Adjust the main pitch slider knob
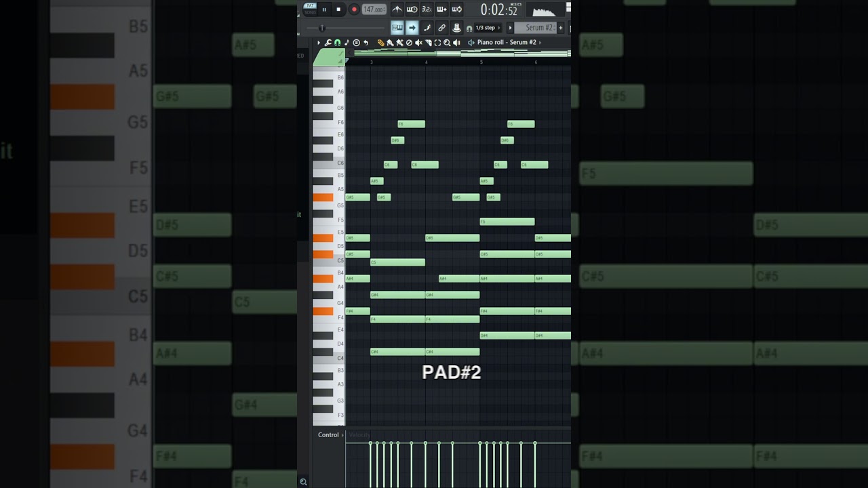Image resolution: width=868 pixels, height=488 pixels. 322,28
